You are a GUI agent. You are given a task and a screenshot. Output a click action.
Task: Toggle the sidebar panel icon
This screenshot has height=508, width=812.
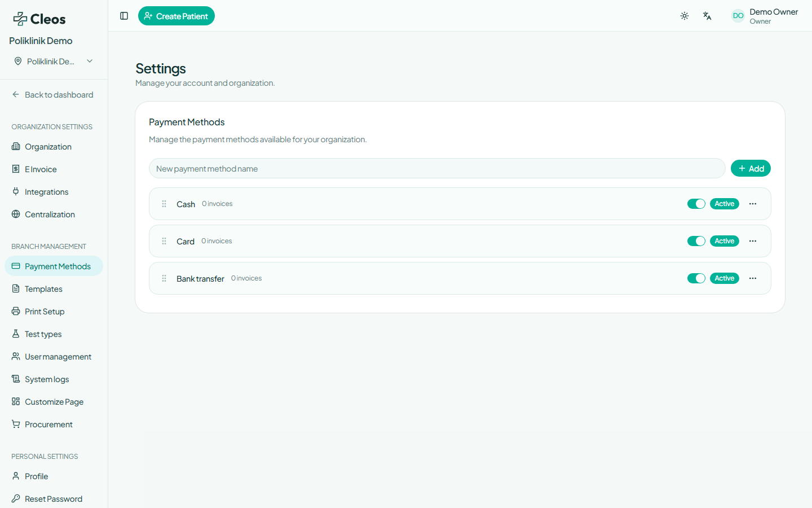click(x=124, y=16)
